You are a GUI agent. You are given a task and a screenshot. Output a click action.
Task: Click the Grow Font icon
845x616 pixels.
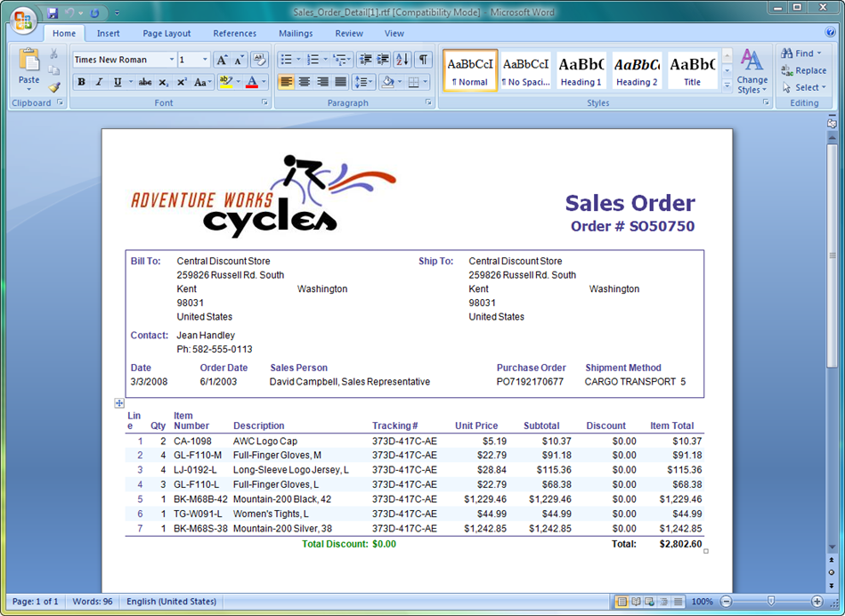point(222,60)
